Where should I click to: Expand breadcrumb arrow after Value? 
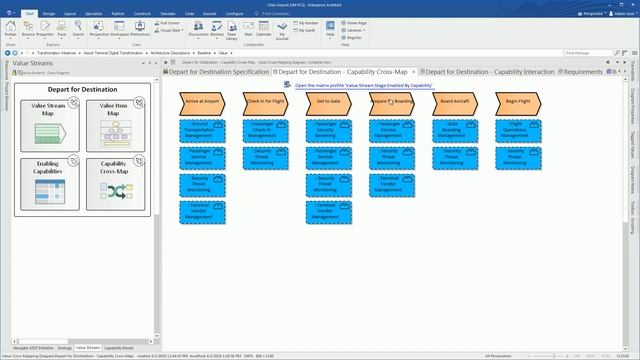click(231, 53)
